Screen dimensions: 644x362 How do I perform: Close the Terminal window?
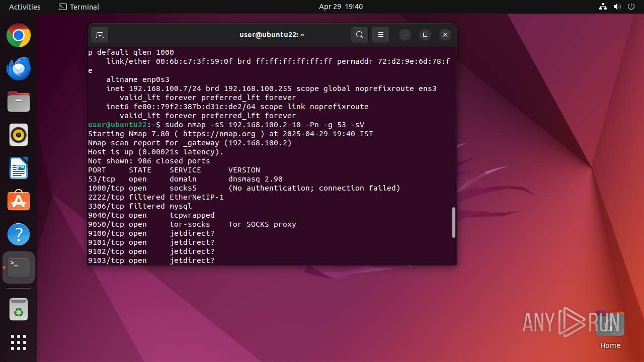pos(445,35)
